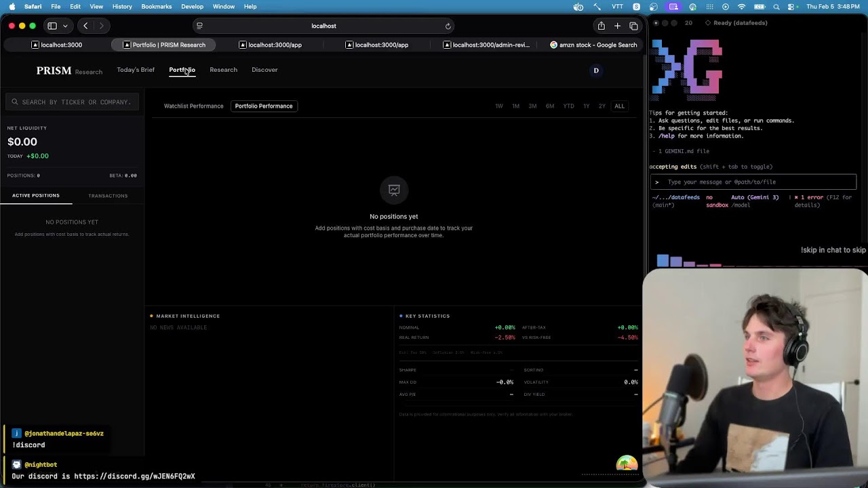Go forward in Safari history
868x488 pixels.
(x=101, y=26)
